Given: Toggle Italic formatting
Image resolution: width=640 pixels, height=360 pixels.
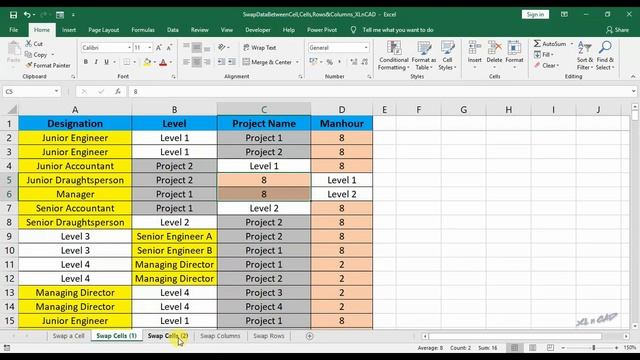Looking at the screenshot, I should click(x=96, y=62).
